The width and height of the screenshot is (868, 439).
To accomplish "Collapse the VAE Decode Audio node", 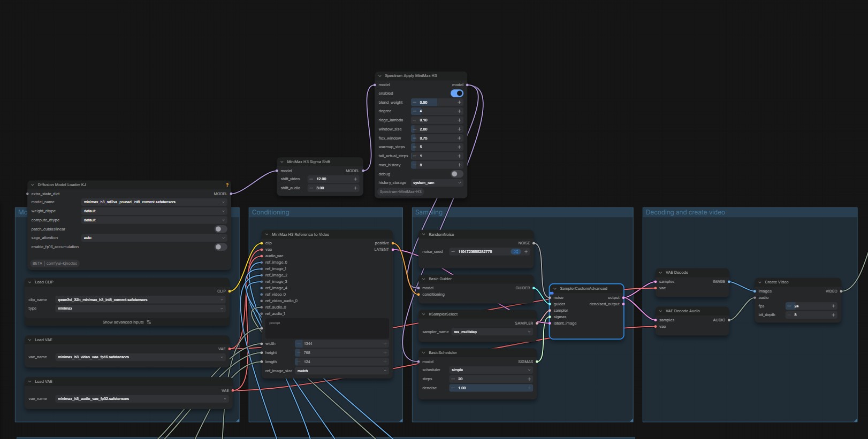I will coord(660,311).
